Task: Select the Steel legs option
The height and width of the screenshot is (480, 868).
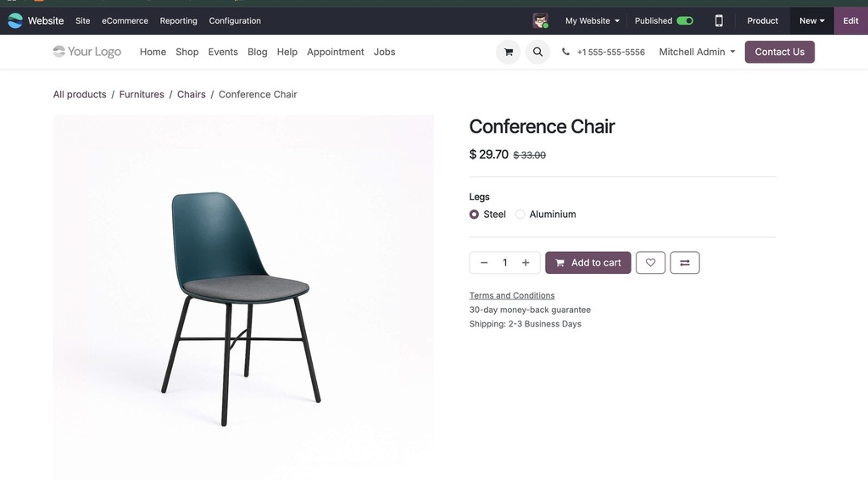Action: pos(474,215)
